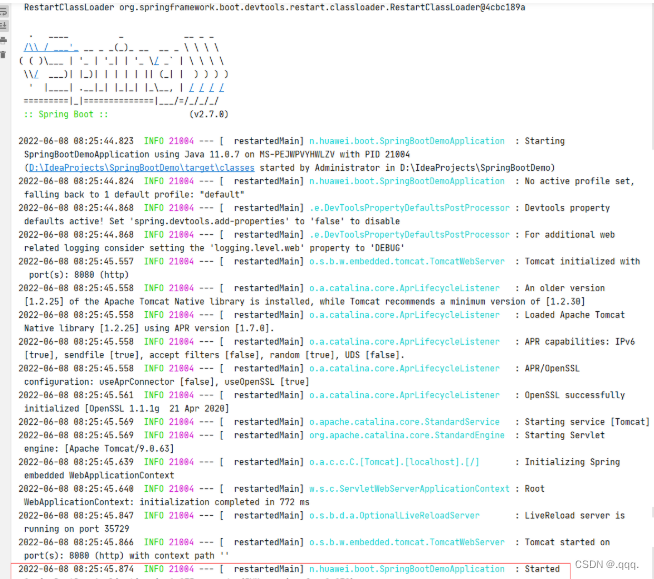The image size is (654, 579).
Task: Click 'Initializing Spring' message text
Action: [572, 462]
